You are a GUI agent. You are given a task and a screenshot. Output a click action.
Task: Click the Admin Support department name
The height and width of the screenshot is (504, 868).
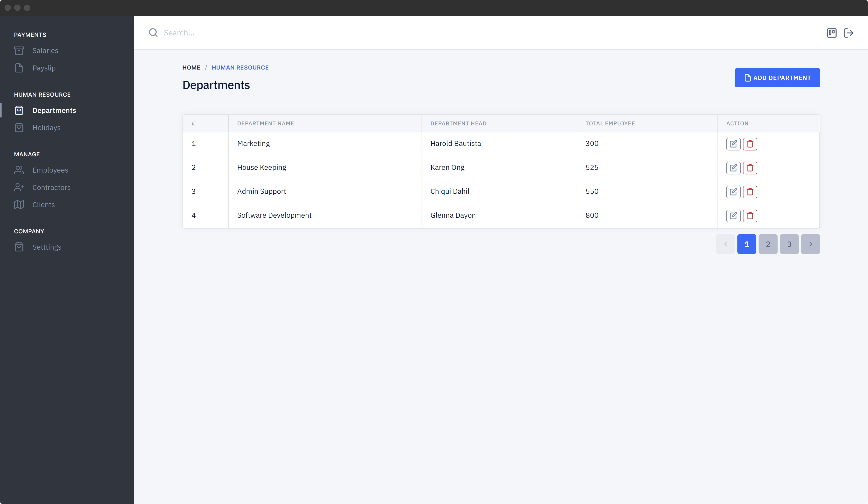261,191
